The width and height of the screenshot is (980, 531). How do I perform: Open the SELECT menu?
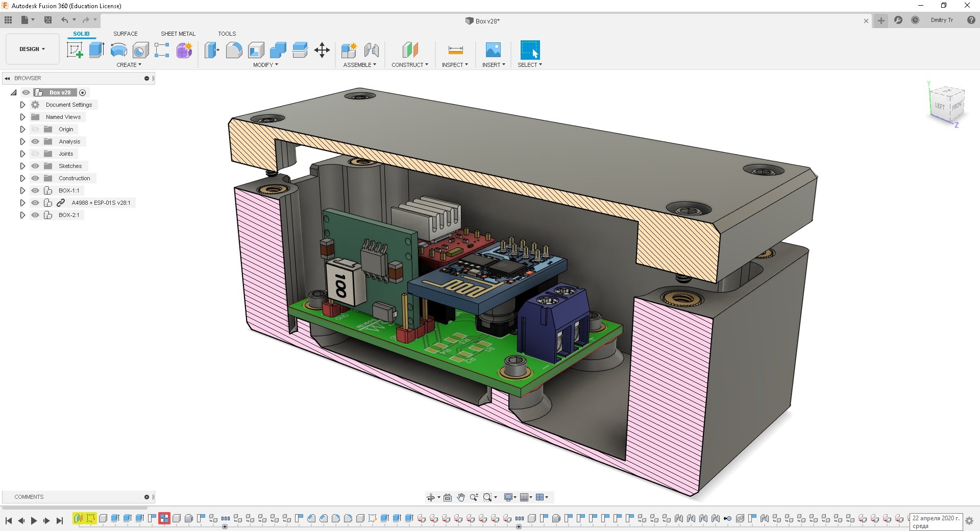530,65
